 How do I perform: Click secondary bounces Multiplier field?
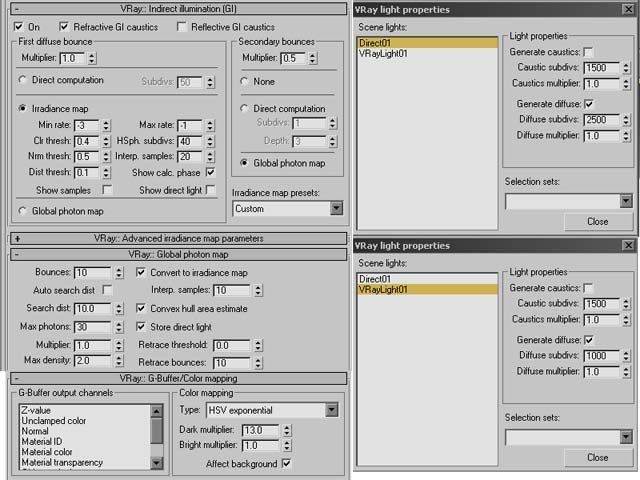[x=293, y=58]
